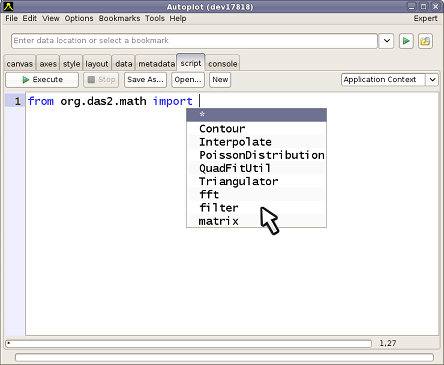This screenshot has width=444, height=365.
Task: Click line number 1 in the gutter
Action: click(x=17, y=101)
